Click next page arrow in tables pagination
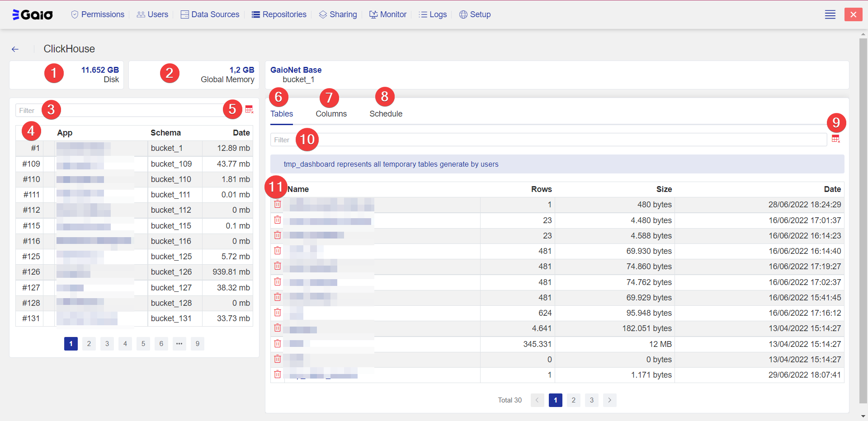 coord(610,400)
